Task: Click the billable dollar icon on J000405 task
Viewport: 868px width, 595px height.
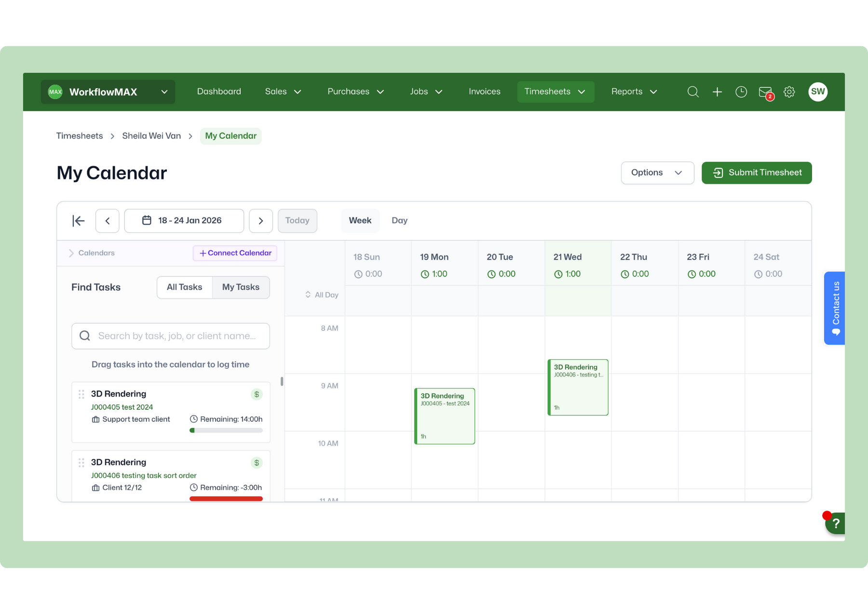Action: pos(257,394)
